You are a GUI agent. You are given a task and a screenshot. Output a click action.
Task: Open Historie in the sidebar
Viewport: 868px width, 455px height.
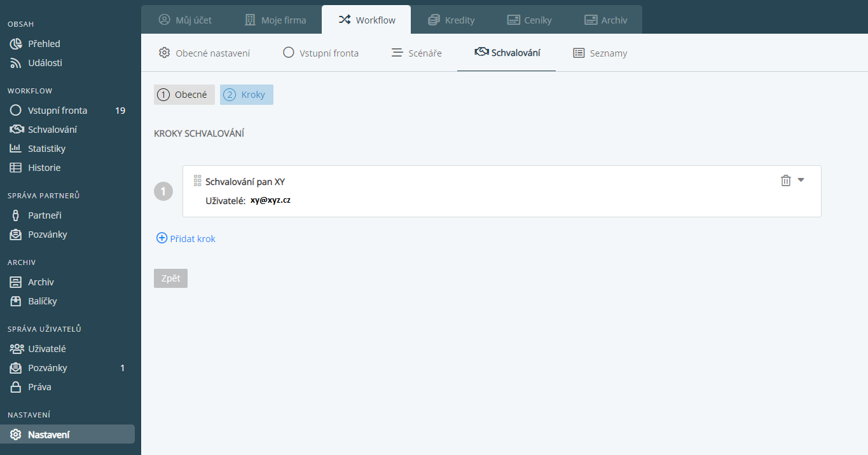(44, 168)
